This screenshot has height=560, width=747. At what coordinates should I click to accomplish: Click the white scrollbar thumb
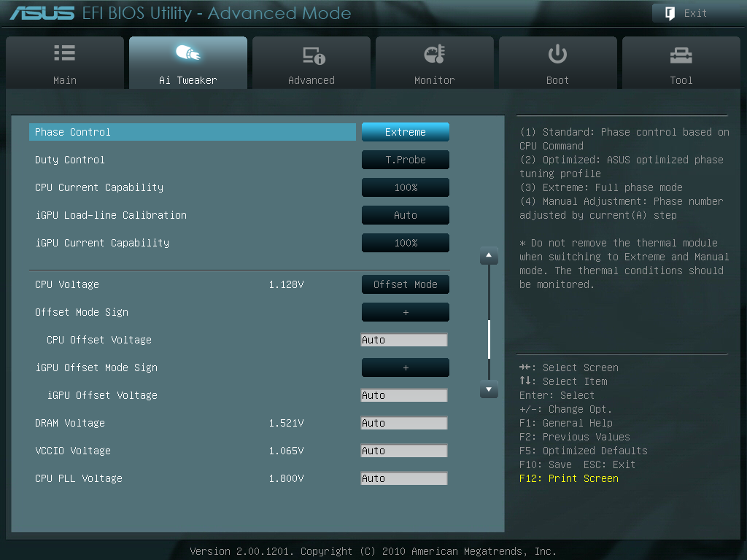point(489,339)
